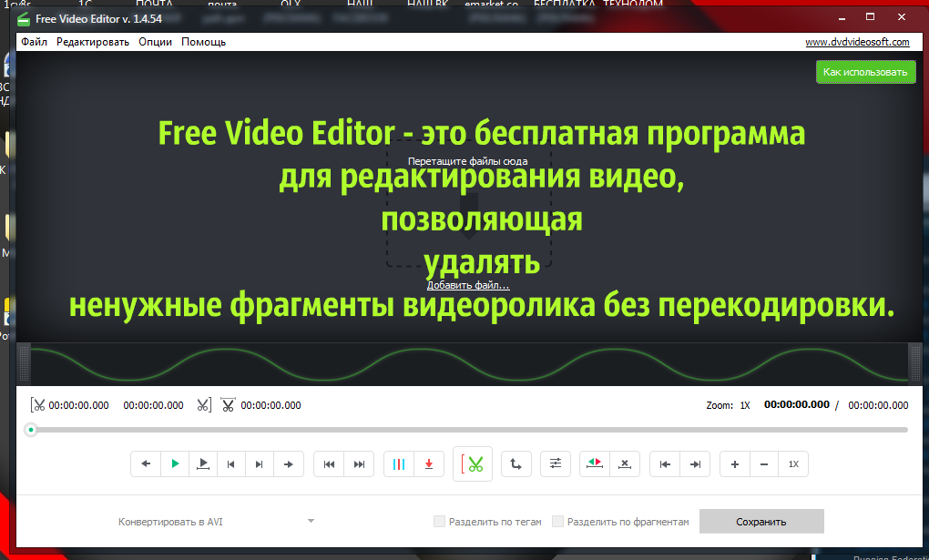The image size is (929, 560).
Task: Click the Добавить файл link
Action: 468,286
